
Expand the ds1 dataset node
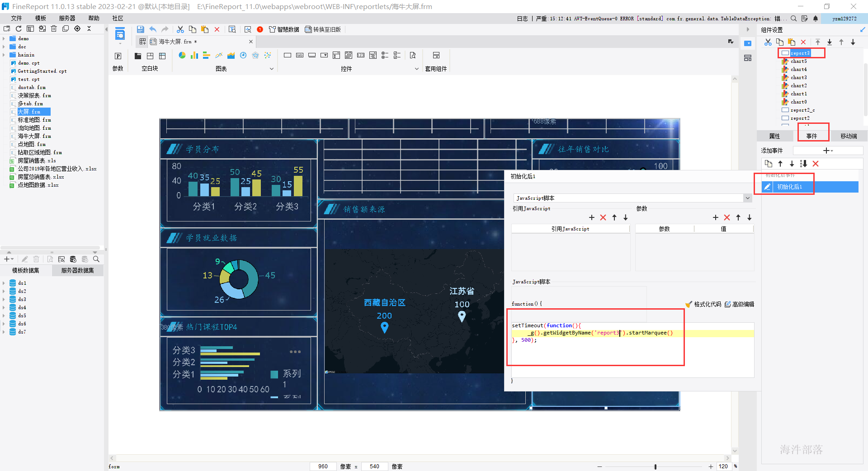pyautogui.click(x=4, y=283)
